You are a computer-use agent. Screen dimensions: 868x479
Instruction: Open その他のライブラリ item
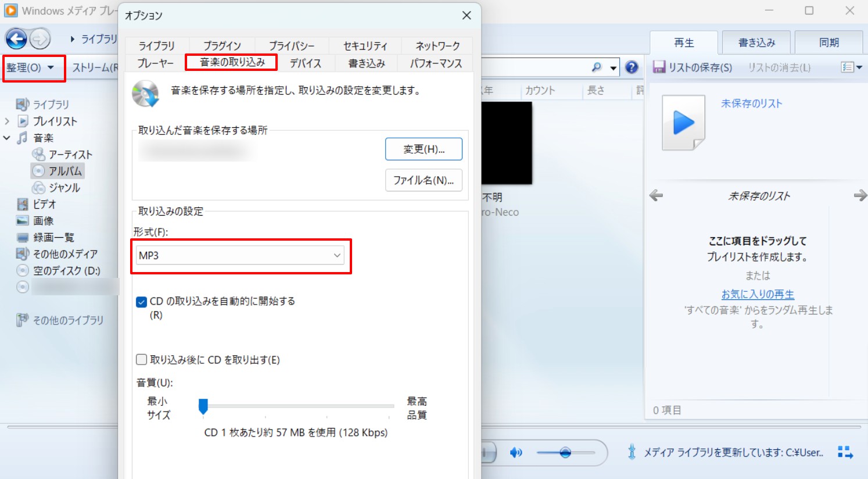point(68,320)
